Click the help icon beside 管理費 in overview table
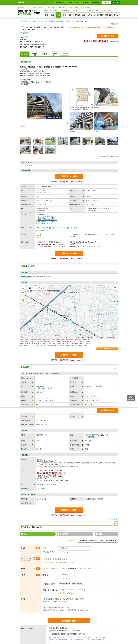 coord(82,386)
